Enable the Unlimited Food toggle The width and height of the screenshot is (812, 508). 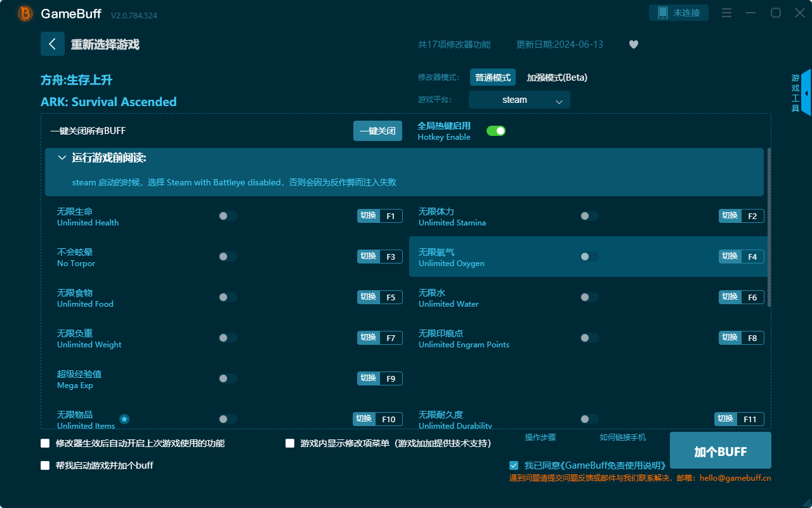(x=228, y=297)
